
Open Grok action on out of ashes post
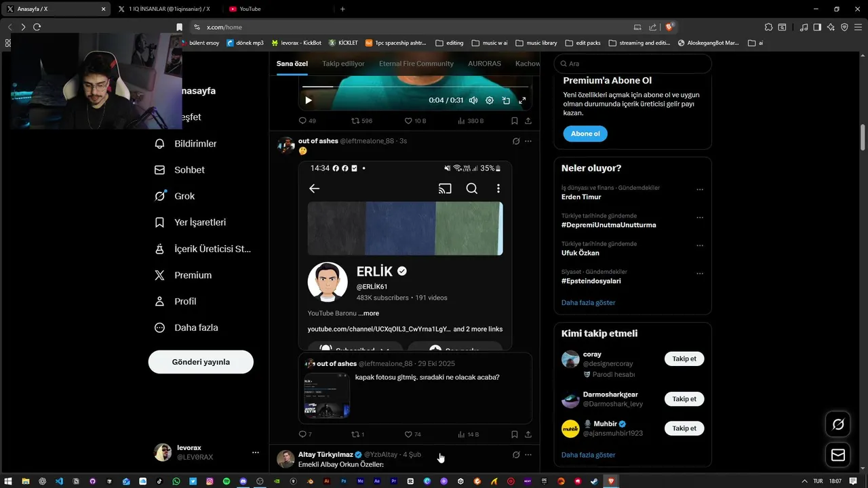pos(516,141)
